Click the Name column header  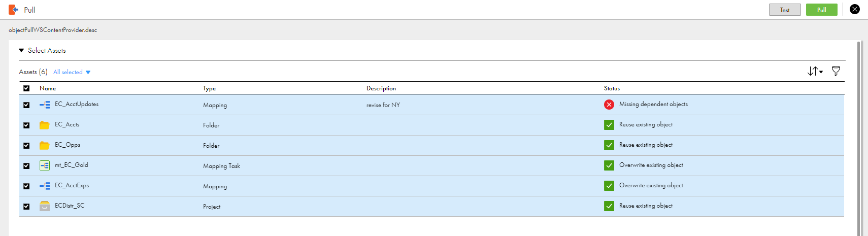(x=48, y=88)
